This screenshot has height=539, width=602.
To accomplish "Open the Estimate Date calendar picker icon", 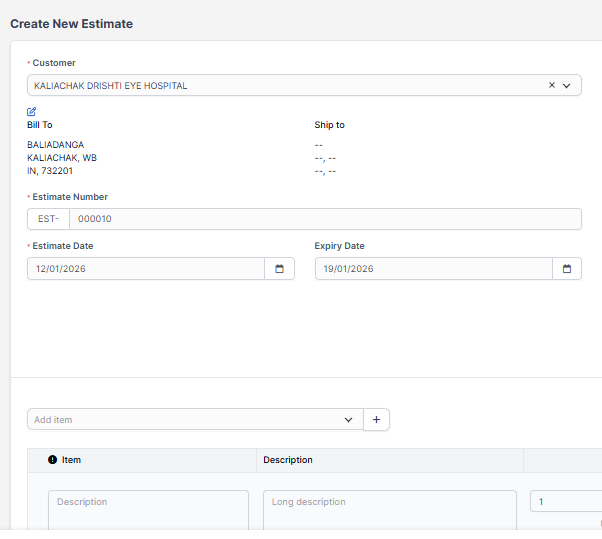I will (279, 269).
